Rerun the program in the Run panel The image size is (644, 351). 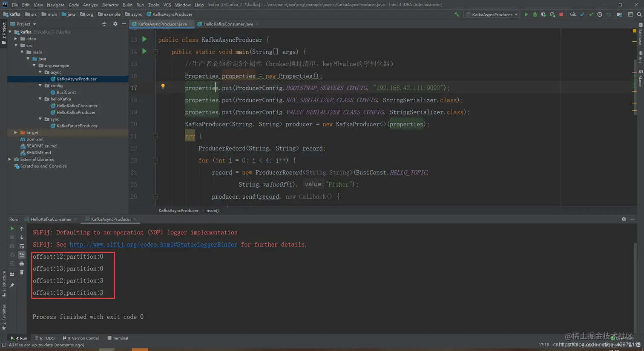(x=12, y=228)
